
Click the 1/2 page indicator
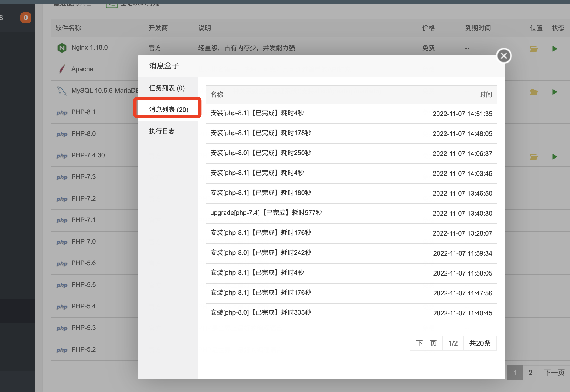(453, 343)
